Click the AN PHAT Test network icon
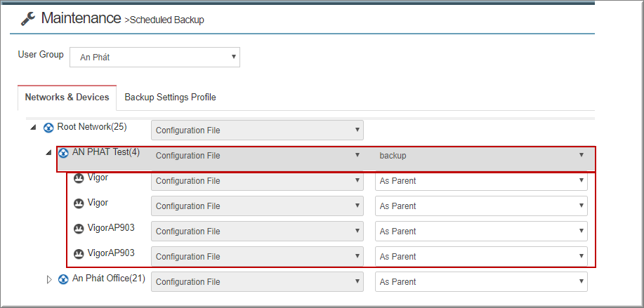 click(x=63, y=153)
